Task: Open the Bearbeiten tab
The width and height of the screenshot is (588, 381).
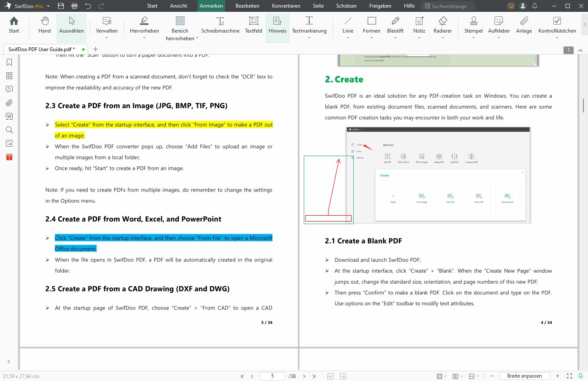Action: pos(247,6)
